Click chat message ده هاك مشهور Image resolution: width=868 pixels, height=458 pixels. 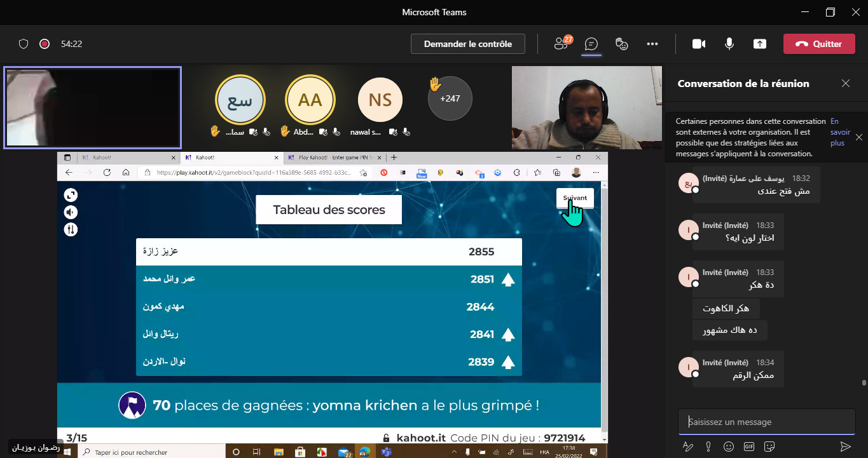(729, 330)
